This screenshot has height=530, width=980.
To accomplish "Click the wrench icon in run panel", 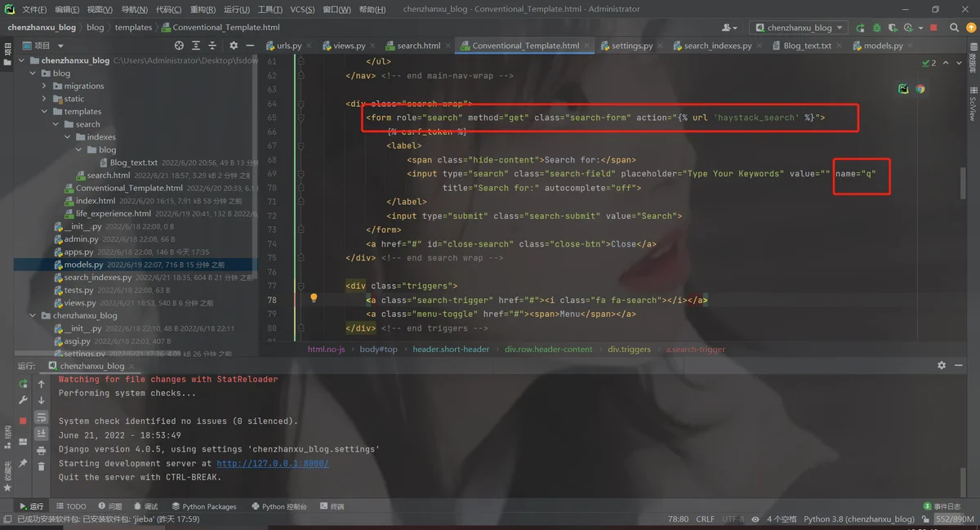I will (24, 400).
